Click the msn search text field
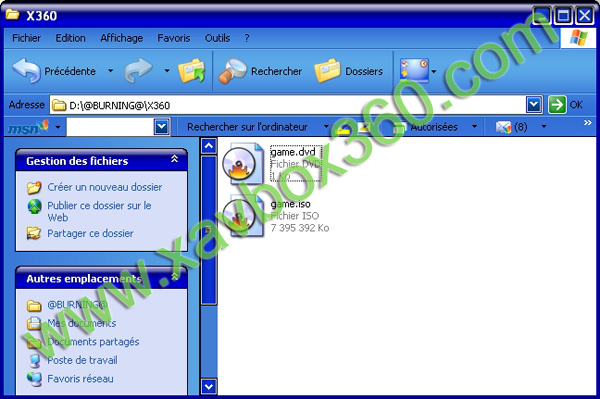 click(110, 127)
